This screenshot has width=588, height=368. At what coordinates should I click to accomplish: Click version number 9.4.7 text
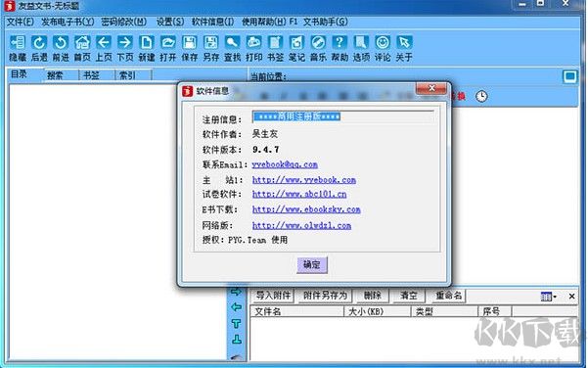click(x=265, y=150)
